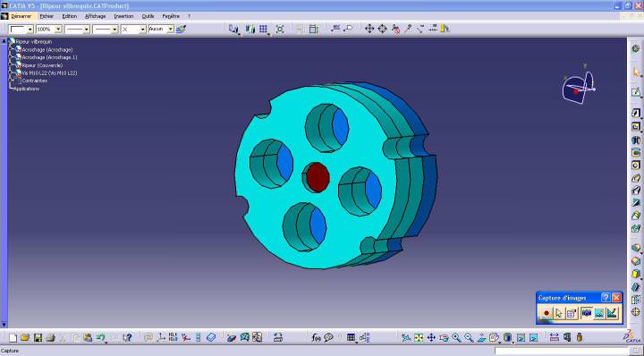Select the Ripeur vilbrequin root node
644x356 pixels.
click(x=34, y=41)
